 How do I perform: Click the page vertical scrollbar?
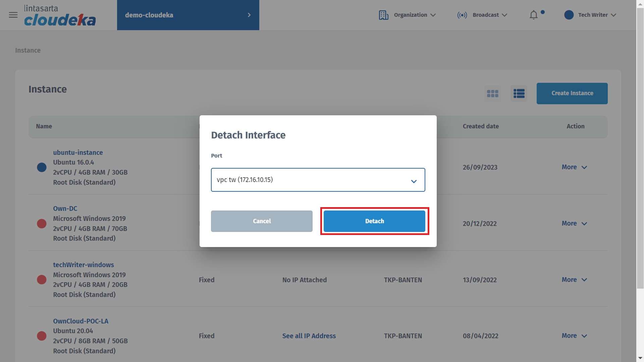[640, 147]
